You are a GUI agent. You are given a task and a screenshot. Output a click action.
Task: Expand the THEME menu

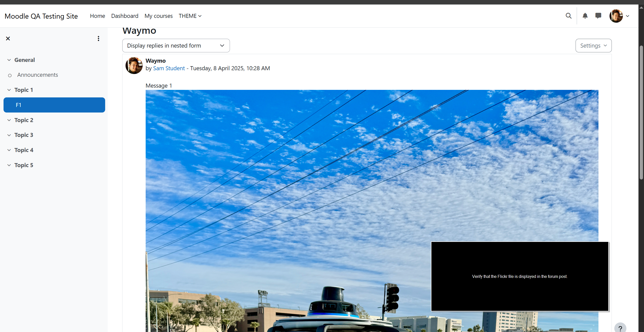190,16
